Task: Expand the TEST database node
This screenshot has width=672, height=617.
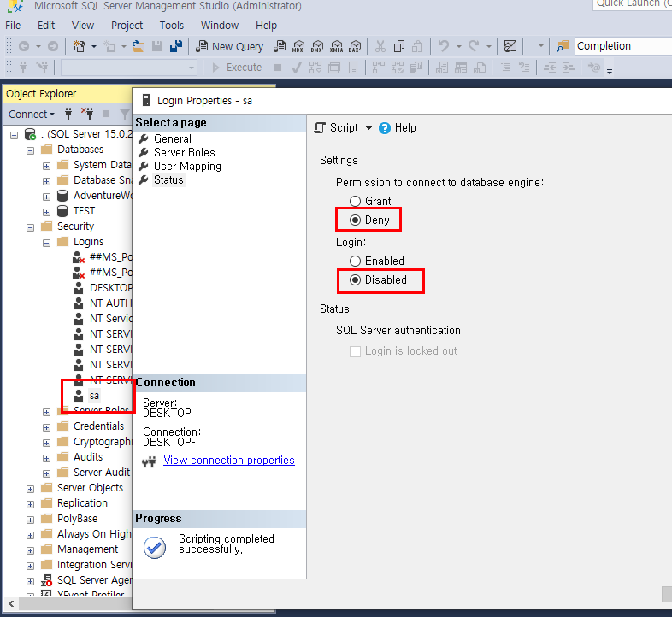Action: coord(46,212)
